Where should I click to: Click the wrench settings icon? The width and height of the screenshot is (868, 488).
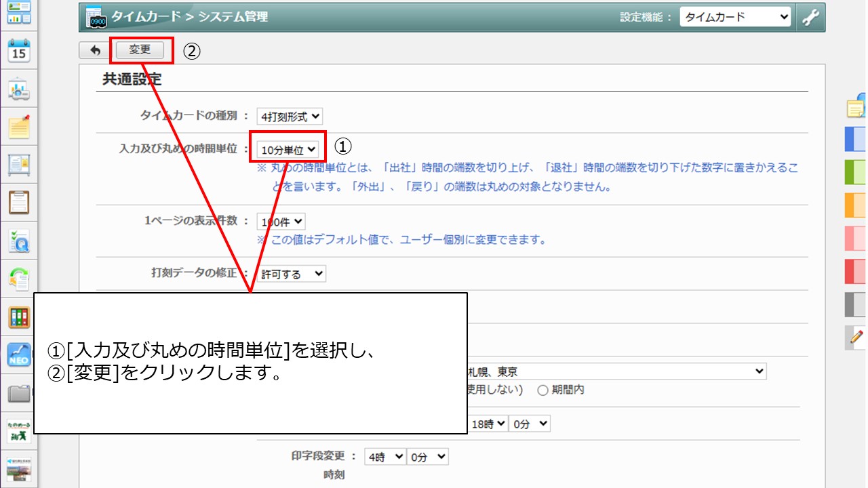[x=810, y=18]
